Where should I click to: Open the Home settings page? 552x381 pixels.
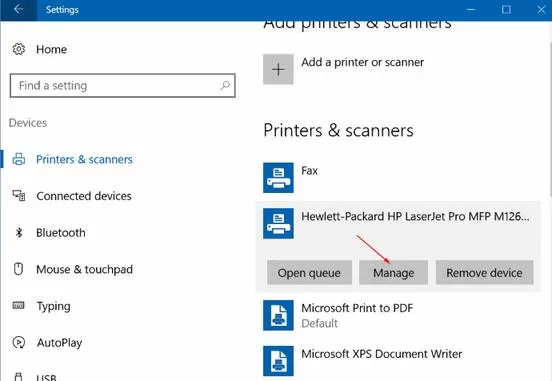pyautogui.click(x=51, y=49)
